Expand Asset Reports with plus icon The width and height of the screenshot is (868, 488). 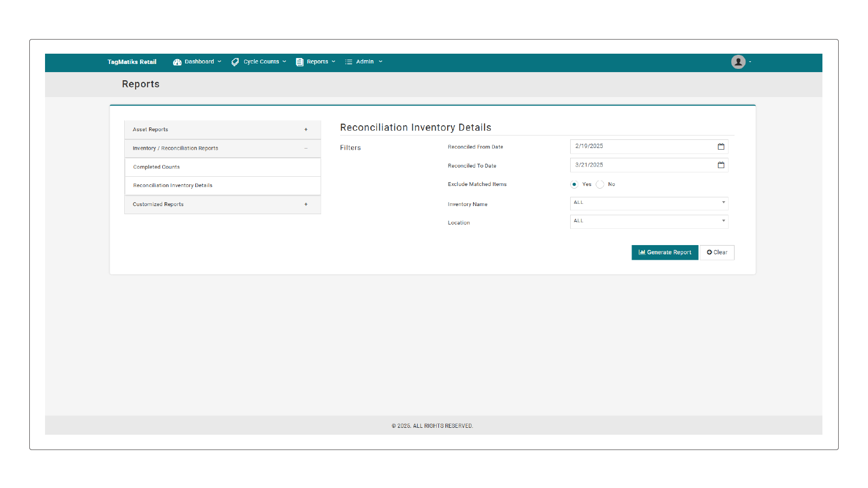pyautogui.click(x=306, y=130)
